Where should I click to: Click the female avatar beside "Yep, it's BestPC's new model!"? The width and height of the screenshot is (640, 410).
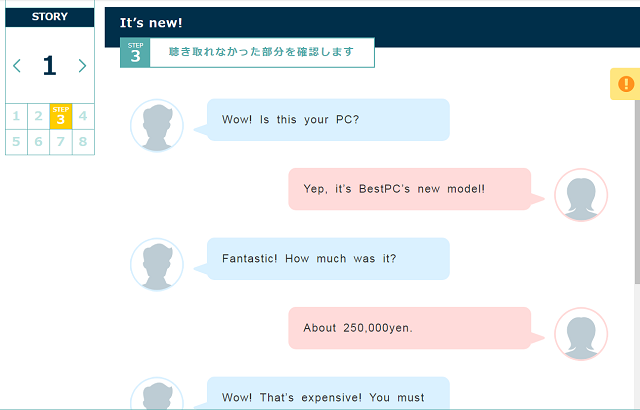point(581,195)
